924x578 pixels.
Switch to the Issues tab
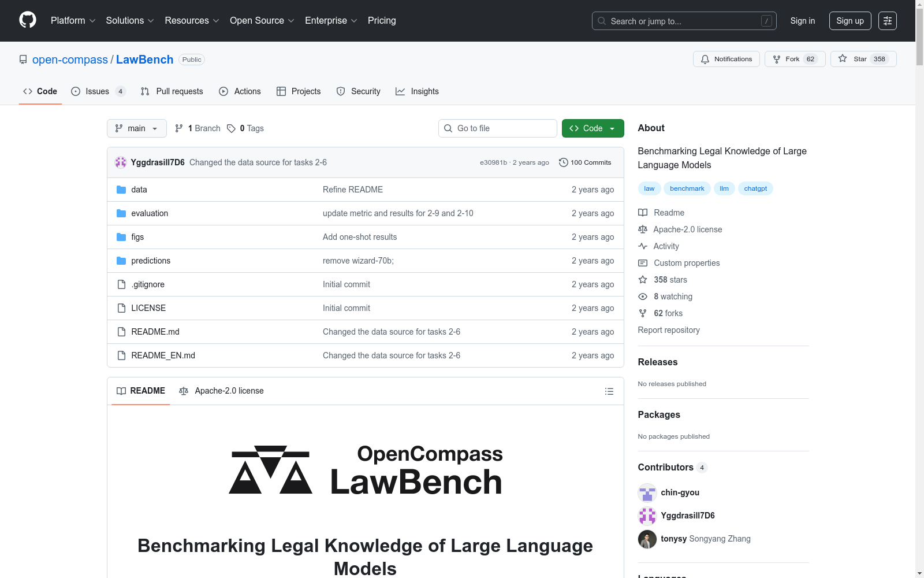pyautogui.click(x=98, y=91)
